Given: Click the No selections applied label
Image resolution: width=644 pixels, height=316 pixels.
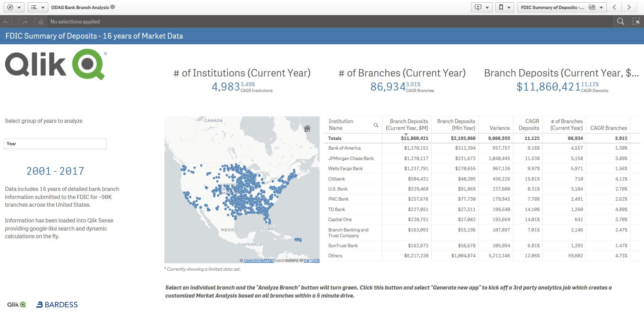Looking at the screenshot, I should [x=75, y=21].
